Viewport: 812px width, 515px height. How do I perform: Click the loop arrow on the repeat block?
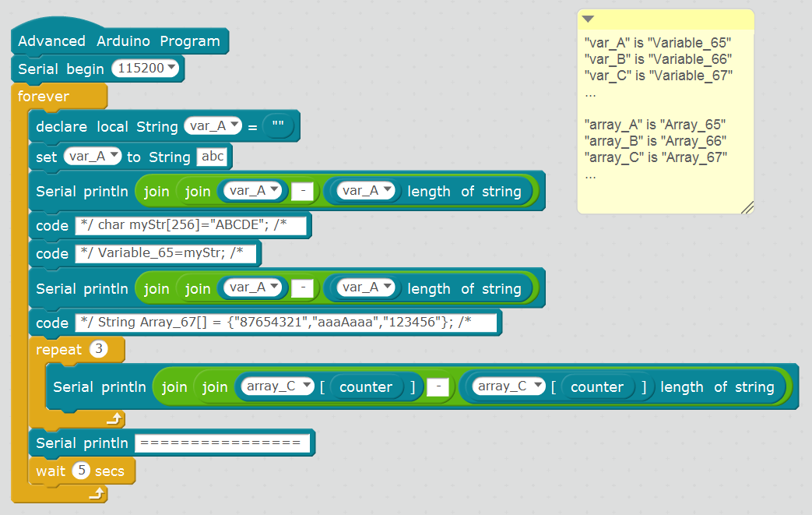[x=114, y=419]
